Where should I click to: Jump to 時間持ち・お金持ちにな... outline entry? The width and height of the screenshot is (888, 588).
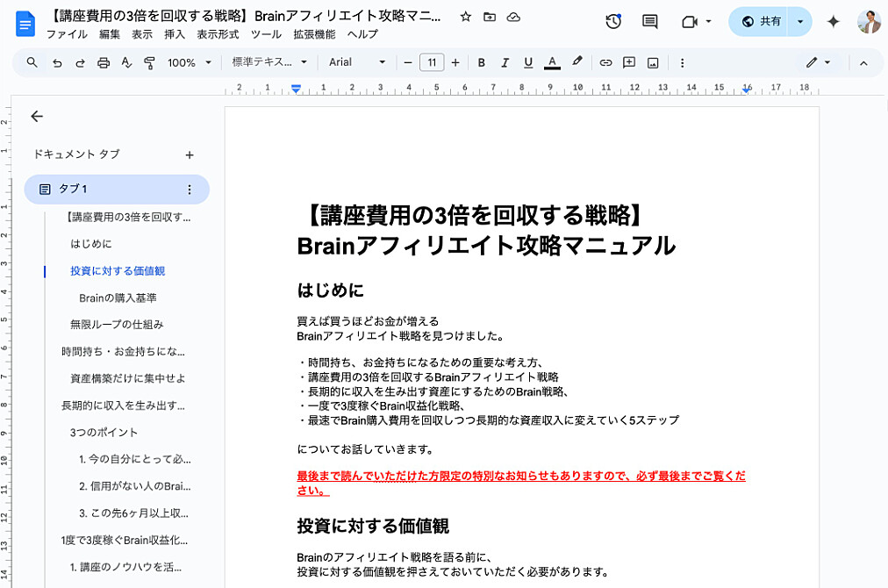[123, 352]
